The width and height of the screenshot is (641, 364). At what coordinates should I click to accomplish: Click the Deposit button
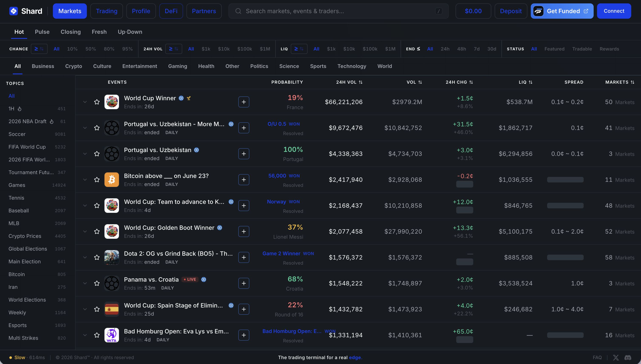coord(511,11)
